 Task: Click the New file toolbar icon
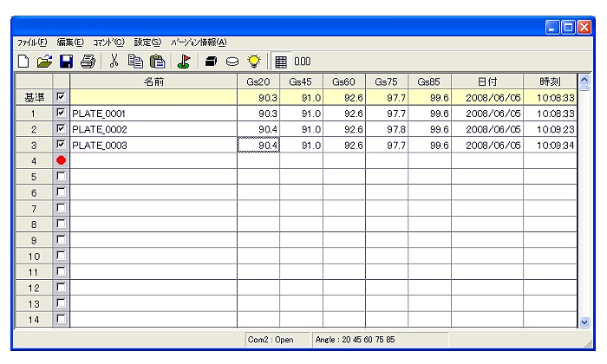click(23, 62)
